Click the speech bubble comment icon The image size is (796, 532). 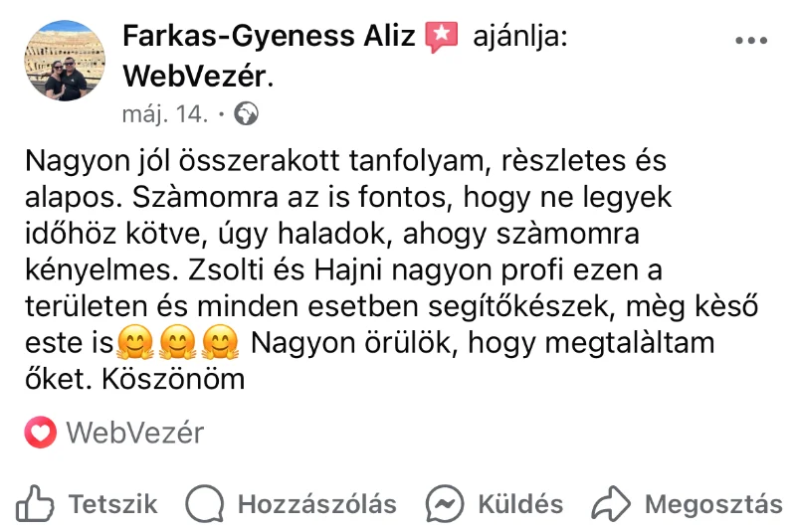(205, 503)
